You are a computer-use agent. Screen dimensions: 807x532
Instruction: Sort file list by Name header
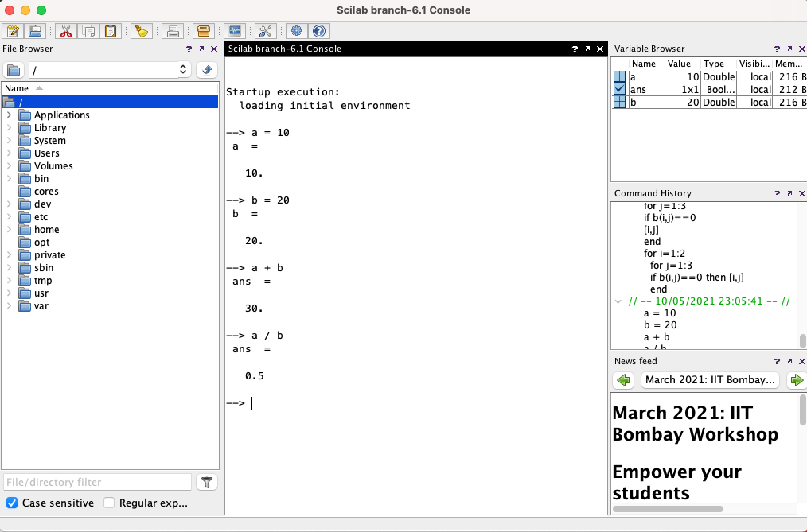click(110, 88)
